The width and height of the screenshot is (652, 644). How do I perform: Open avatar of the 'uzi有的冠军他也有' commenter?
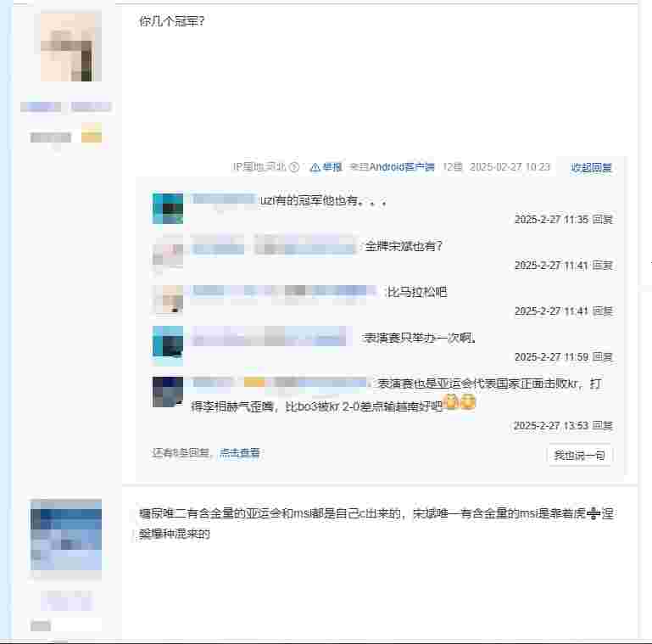[x=168, y=208]
